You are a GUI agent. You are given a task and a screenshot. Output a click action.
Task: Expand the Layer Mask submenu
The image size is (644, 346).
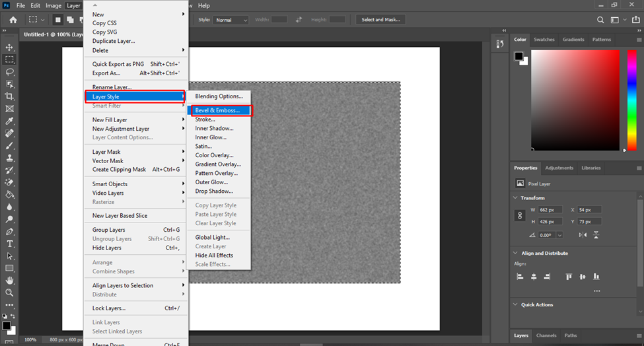coord(136,152)
